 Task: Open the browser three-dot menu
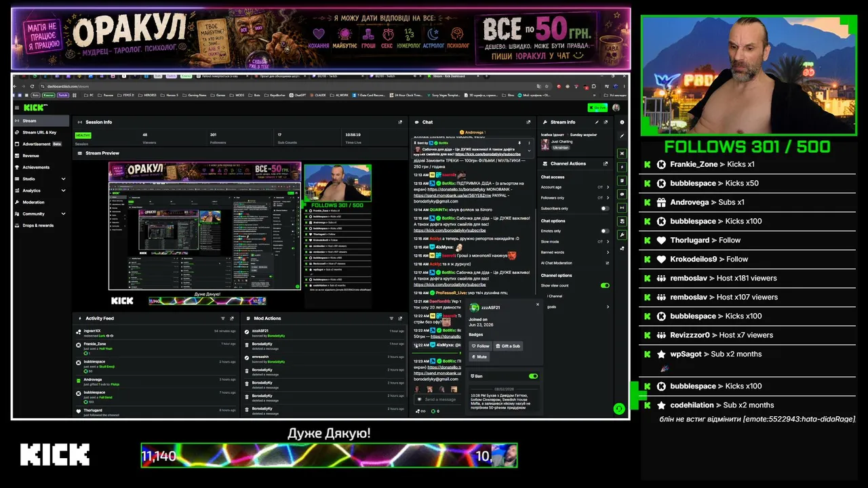coord(625,86)
